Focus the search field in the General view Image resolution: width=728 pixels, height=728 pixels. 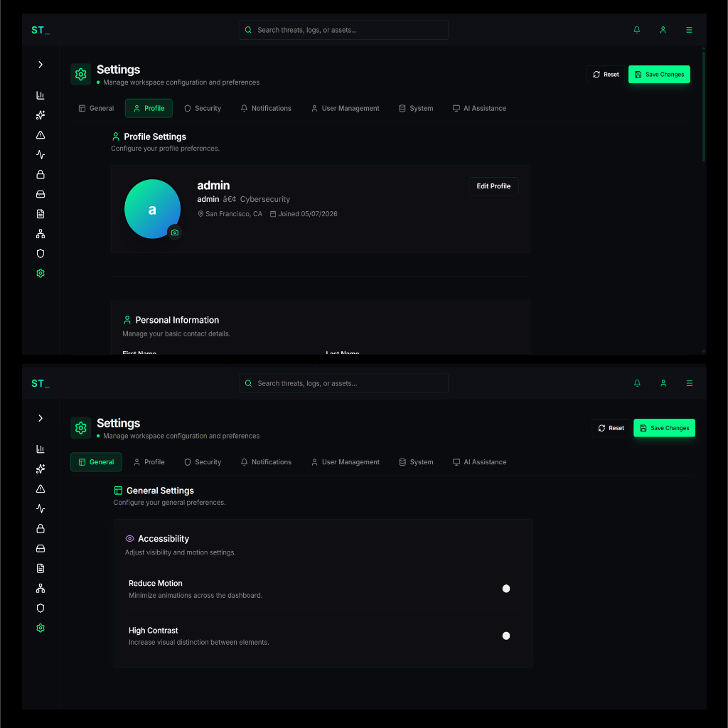(x=343, y=383)
